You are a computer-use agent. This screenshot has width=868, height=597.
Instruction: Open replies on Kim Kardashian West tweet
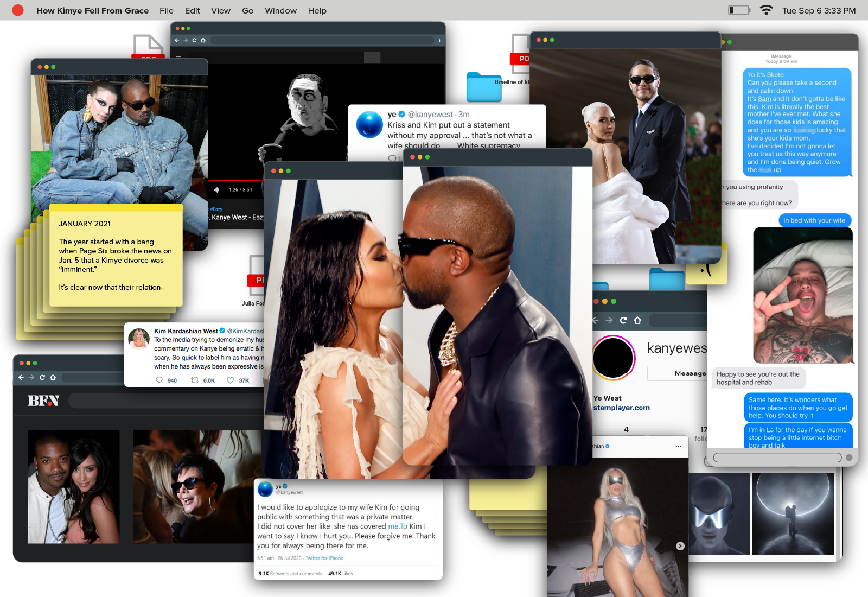pos(159,380)
